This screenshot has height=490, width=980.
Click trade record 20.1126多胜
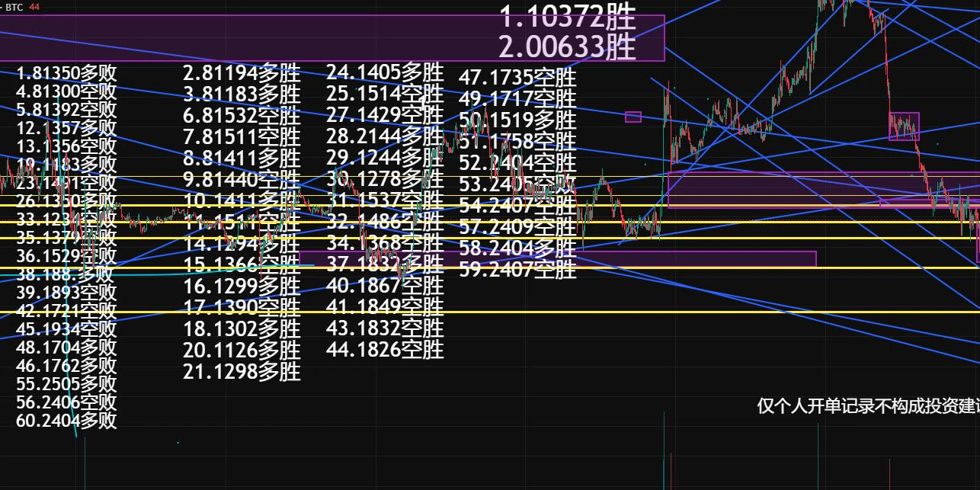click(242, 351)
